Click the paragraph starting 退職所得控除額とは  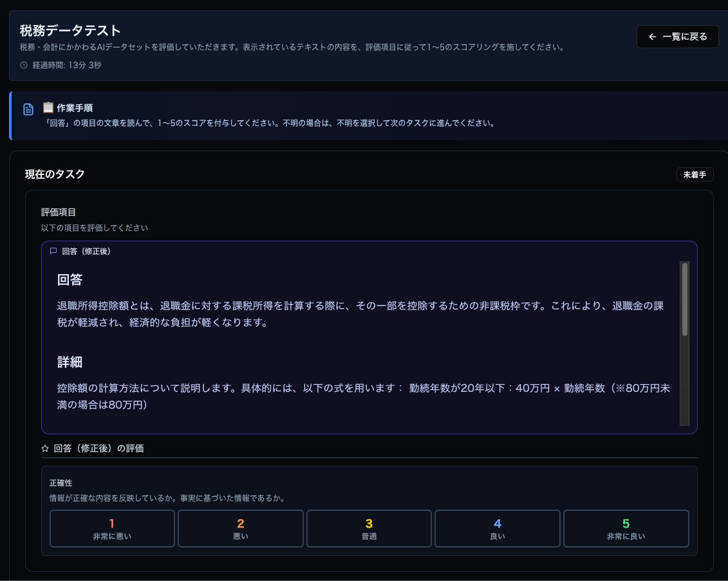tap(360, 314)
